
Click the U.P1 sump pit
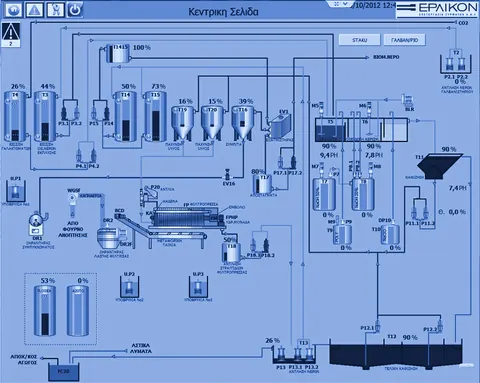[x=15, y=191]
